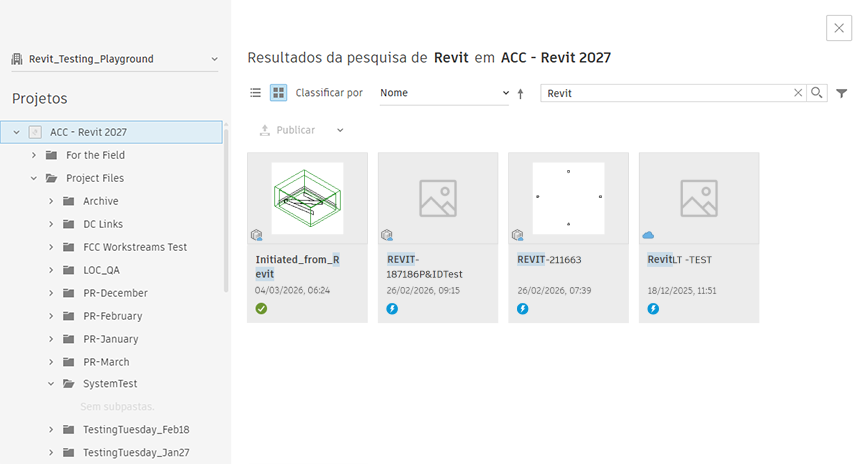Click the REVIT-211663 file name
Image resolution: width=860 pixels, height=464 pixels.
click(x=549, y=260)
